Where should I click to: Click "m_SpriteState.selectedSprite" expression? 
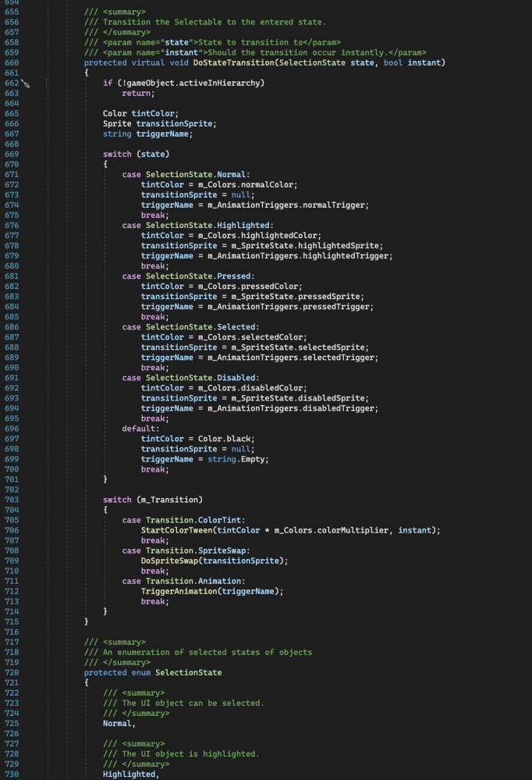(x=298, y=347)
